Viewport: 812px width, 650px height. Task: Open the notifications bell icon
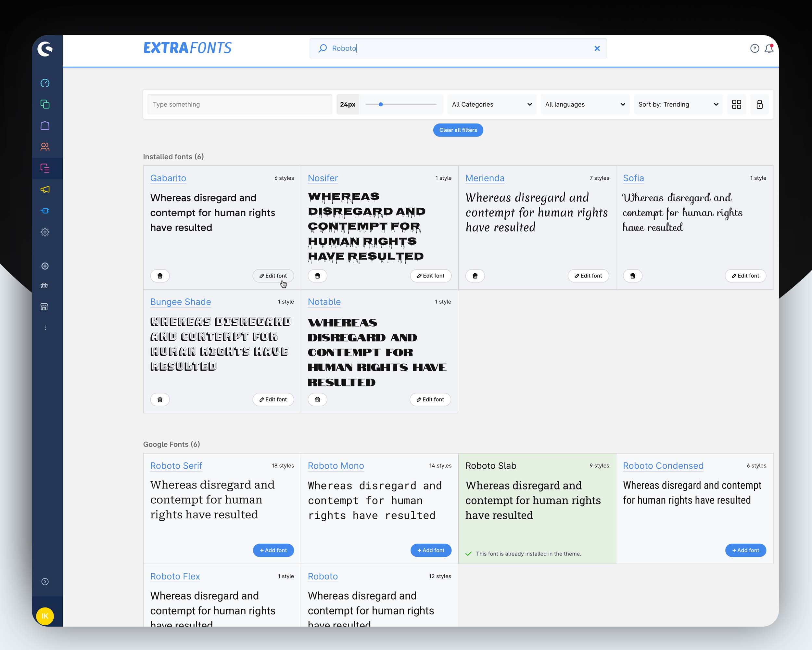[769, 48]
